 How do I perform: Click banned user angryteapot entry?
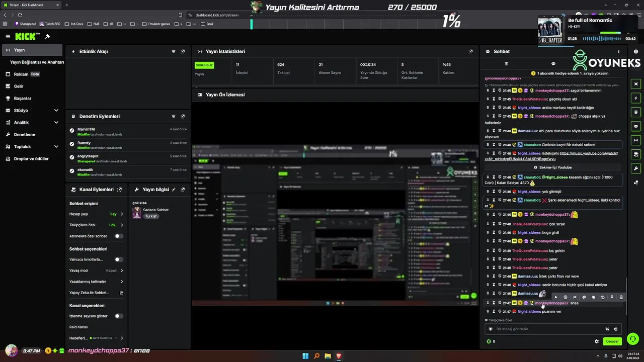(x=128, y=158)
